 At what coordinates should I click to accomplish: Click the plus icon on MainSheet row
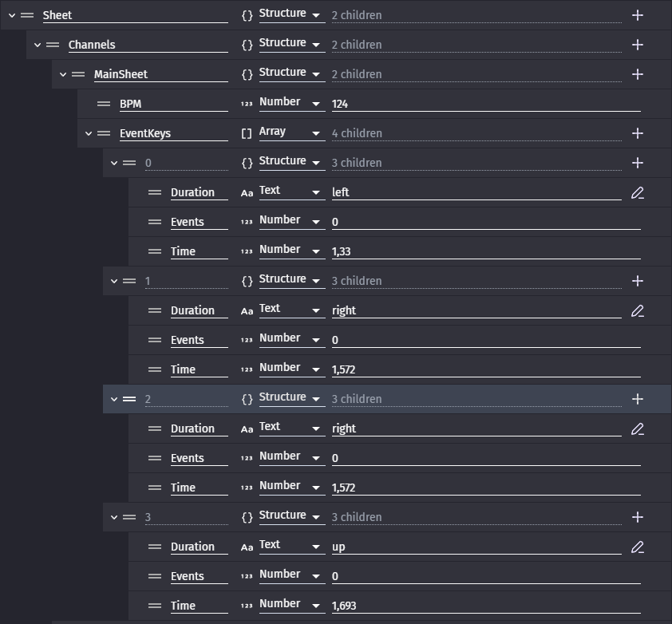637,74
